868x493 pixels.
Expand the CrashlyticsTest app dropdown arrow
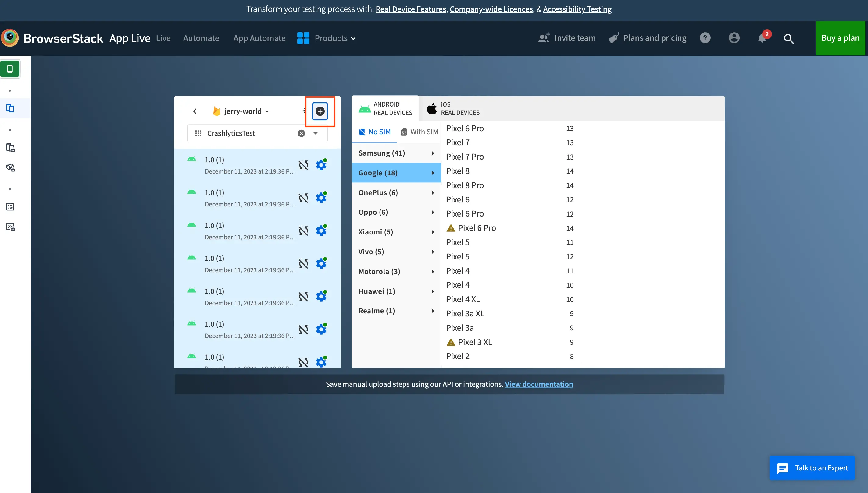(316, 133)
